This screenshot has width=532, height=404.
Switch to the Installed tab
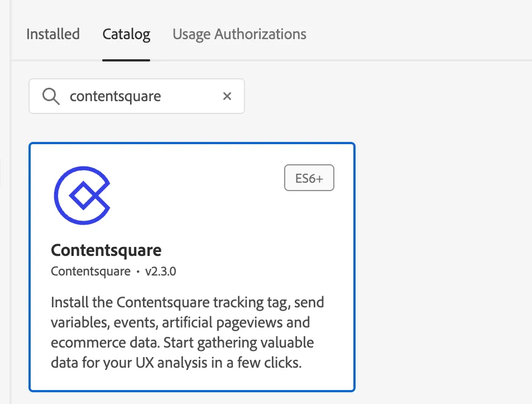(53, 34)
